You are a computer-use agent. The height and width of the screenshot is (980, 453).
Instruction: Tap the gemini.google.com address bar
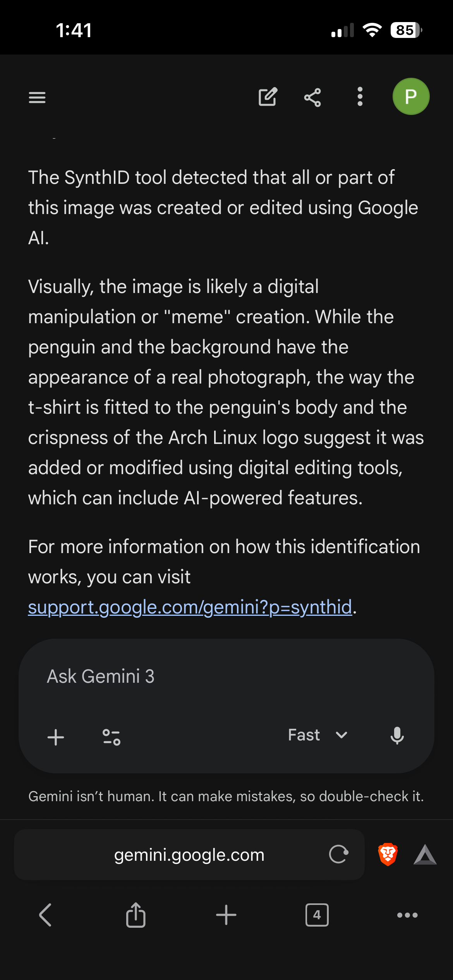tap(189, 855)
